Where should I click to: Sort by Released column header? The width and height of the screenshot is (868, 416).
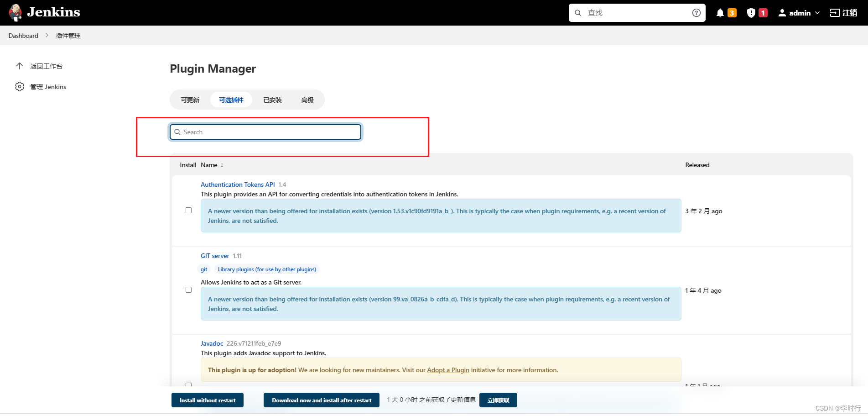click(697, 165)
